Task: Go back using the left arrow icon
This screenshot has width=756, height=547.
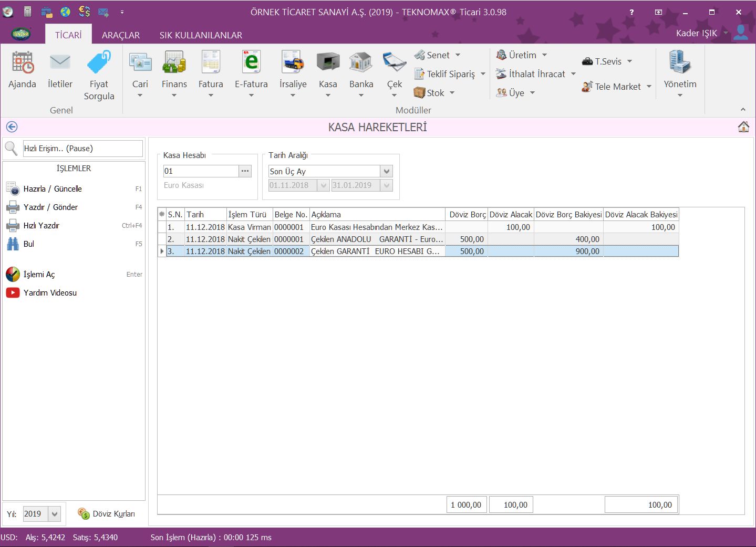Action: (x=12, y=127)
